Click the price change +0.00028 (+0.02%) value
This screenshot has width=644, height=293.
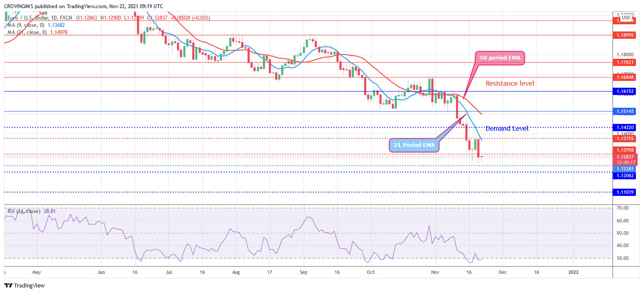point(191,18)
